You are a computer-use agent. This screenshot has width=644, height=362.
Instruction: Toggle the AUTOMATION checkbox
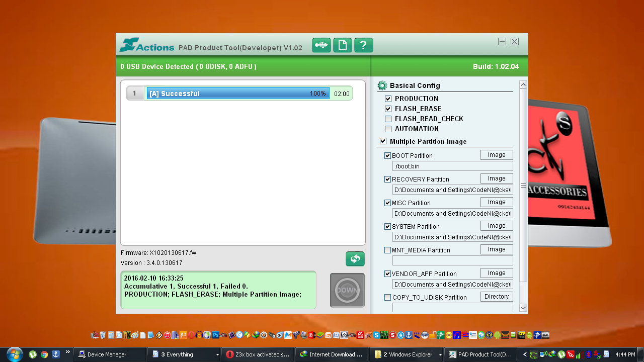(388, 129)
